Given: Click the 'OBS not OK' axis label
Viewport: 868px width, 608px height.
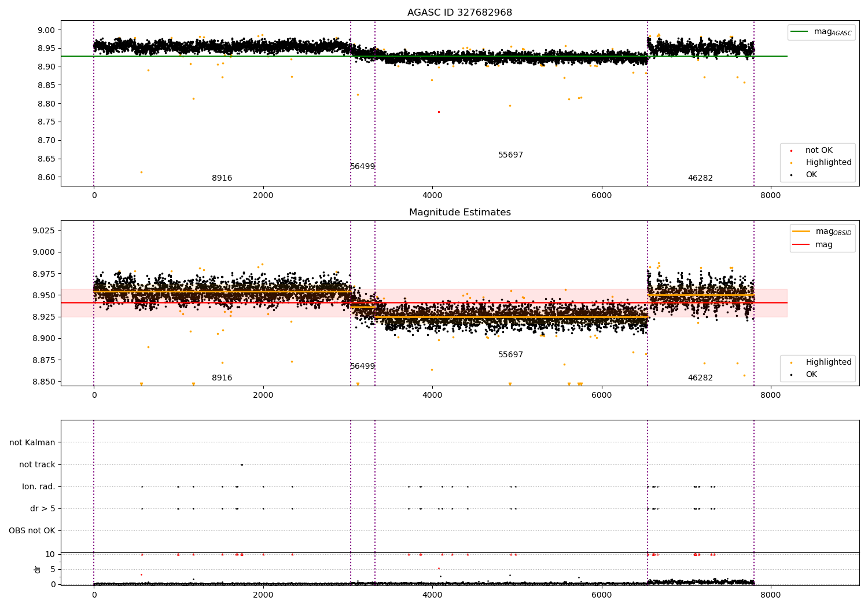Looking at the screenshot, I should 32,530.
